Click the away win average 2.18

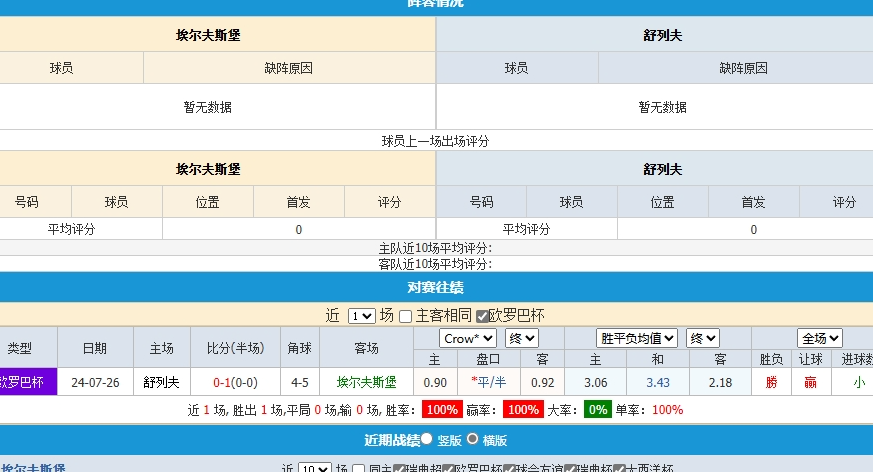coord(720,383)
